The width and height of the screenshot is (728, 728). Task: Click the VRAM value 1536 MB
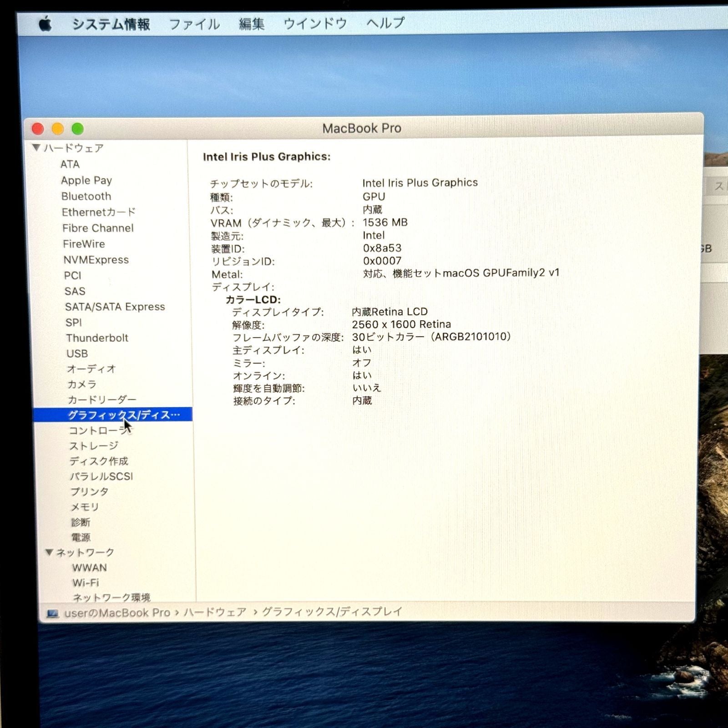tap(385, 222)
